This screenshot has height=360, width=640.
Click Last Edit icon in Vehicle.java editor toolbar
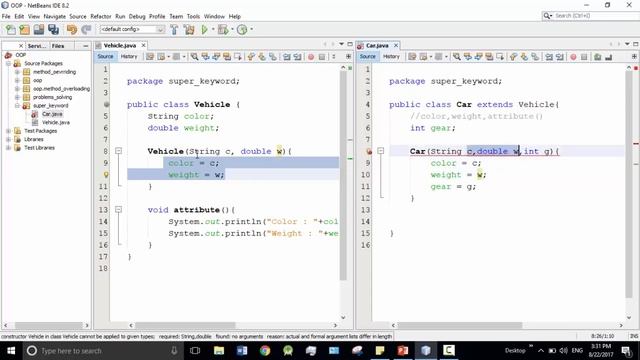click(150, 57)
